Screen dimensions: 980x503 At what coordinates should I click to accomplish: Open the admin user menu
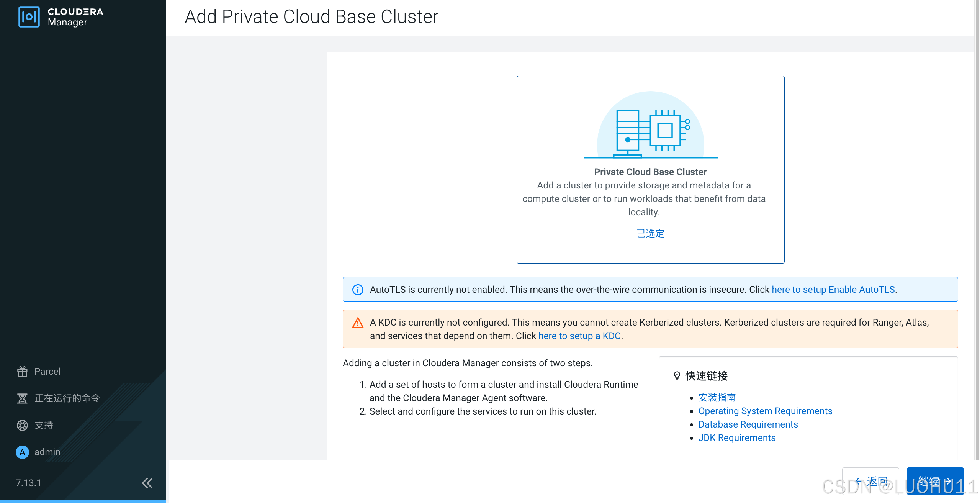tap(47, 452)
